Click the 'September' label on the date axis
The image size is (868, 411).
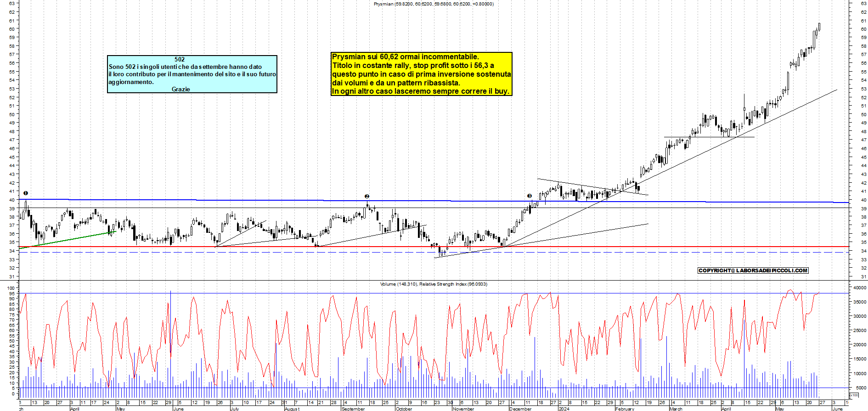[353, 409]
